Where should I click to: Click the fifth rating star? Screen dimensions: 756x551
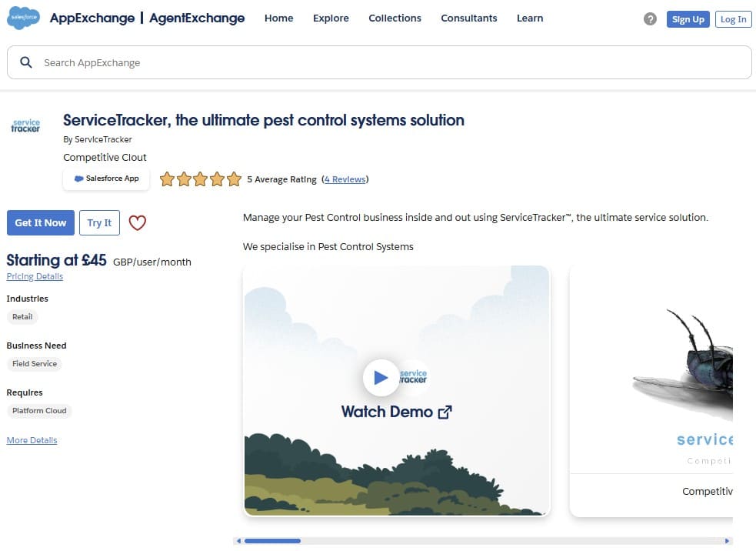[x=234, y=179]
